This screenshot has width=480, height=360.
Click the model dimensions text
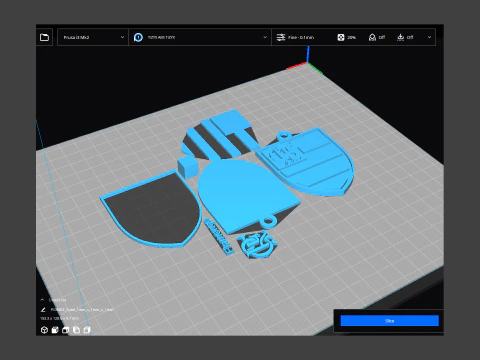point(59,318)
